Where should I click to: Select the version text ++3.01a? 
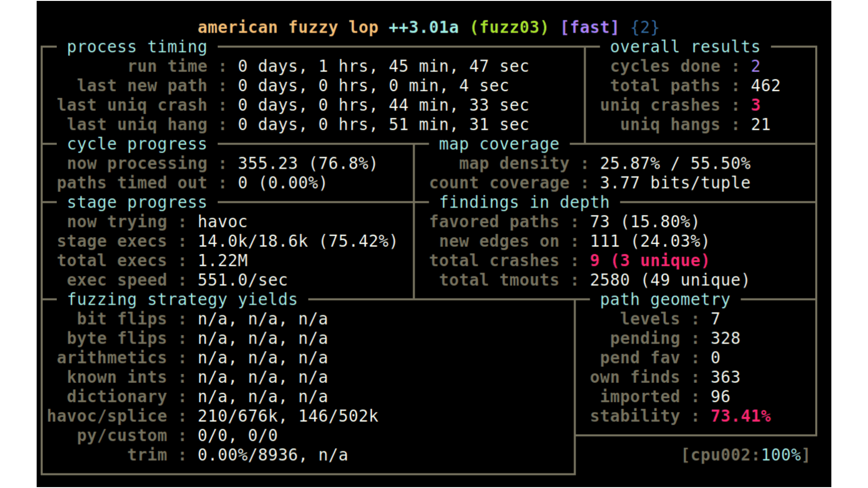tap(424, 28)
